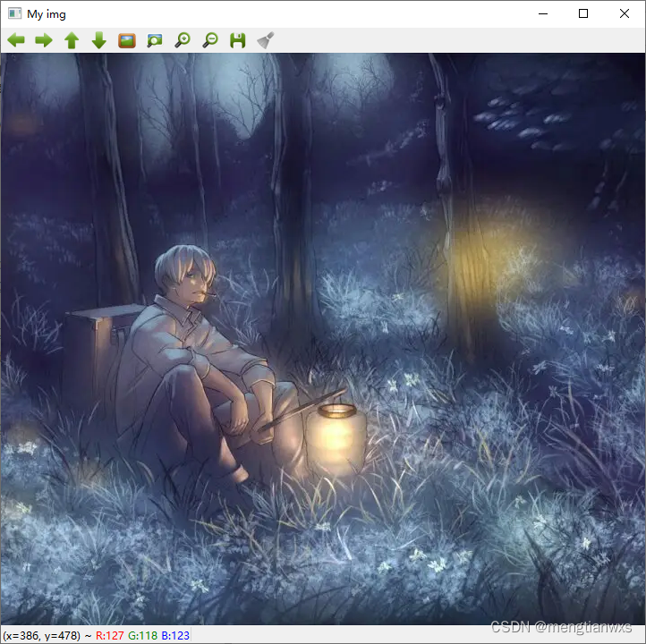Zoom out with the magnifier minus icon

(210, 40)
